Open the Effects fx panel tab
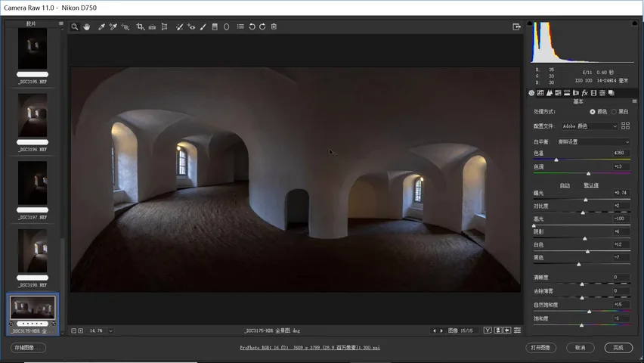The height and width of the screenshot is (363, 644). click(584, 93)
